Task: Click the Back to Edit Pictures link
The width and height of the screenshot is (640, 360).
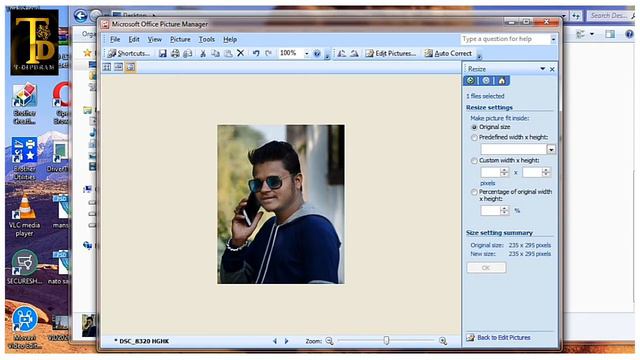Action: (504, 338)
